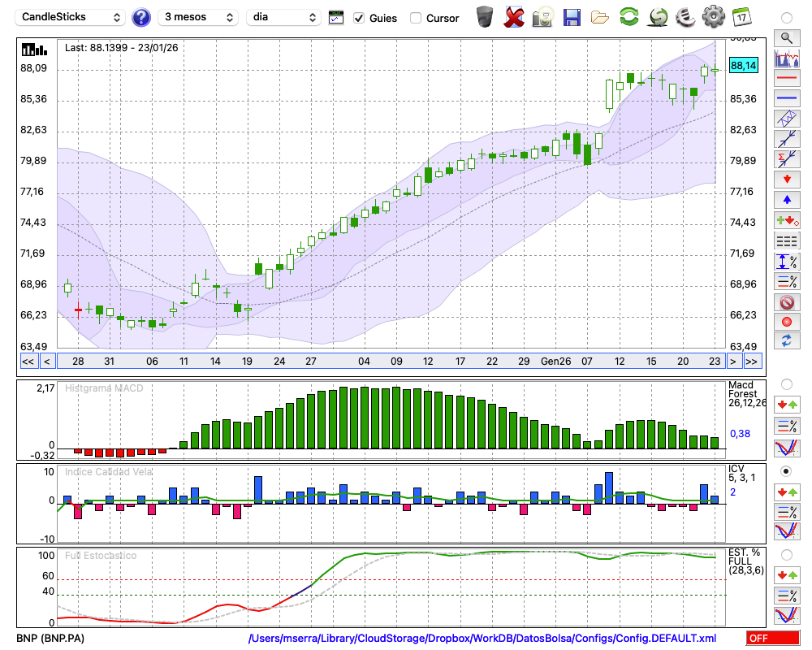Click the blue up arrow marker tool
The width and height of the screenshot is (812, 650).
pyautogui.click(x=786, y=199)
